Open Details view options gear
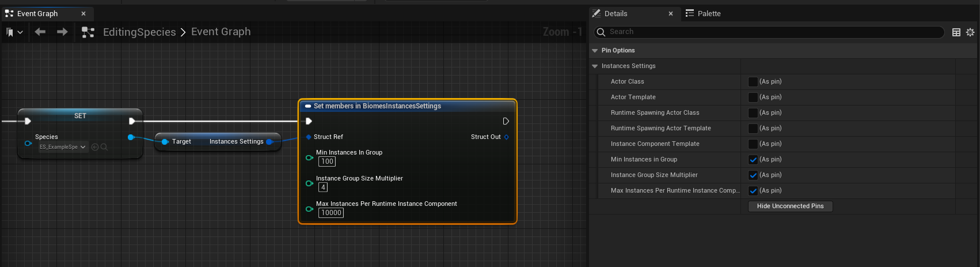This screenshot has width=980, height=267. click(x=970, y=32)
